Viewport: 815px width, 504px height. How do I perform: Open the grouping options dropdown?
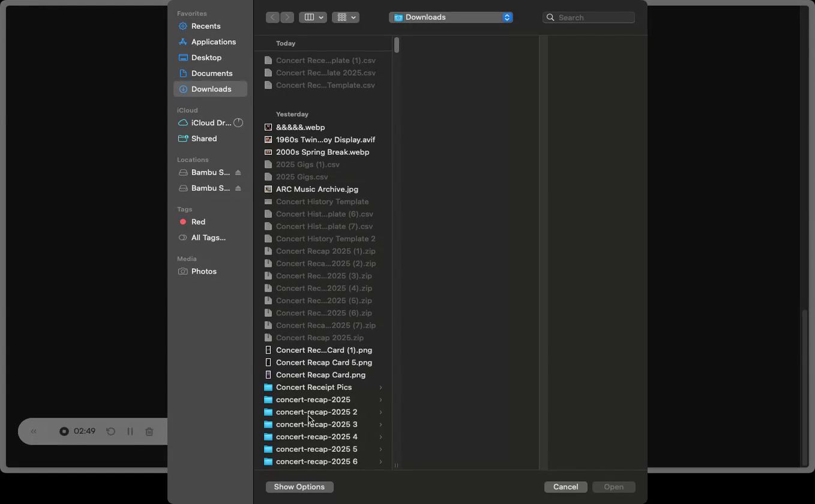coord(346,17)
